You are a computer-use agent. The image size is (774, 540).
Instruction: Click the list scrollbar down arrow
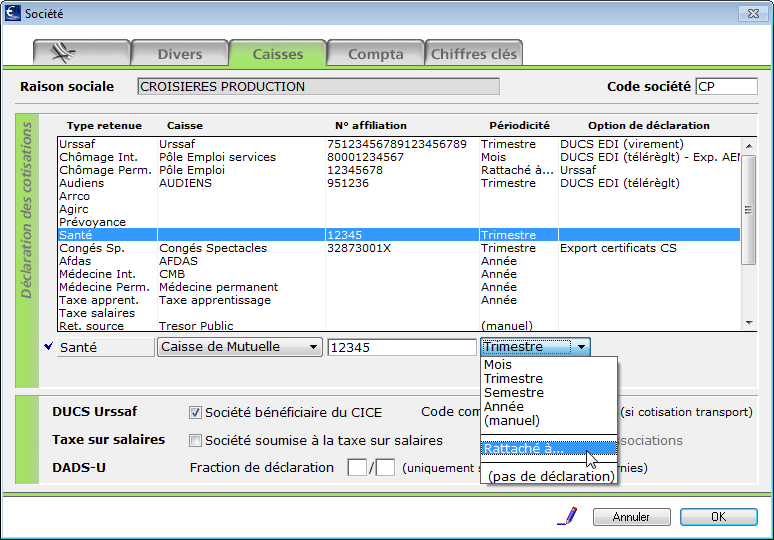(749, 323)
